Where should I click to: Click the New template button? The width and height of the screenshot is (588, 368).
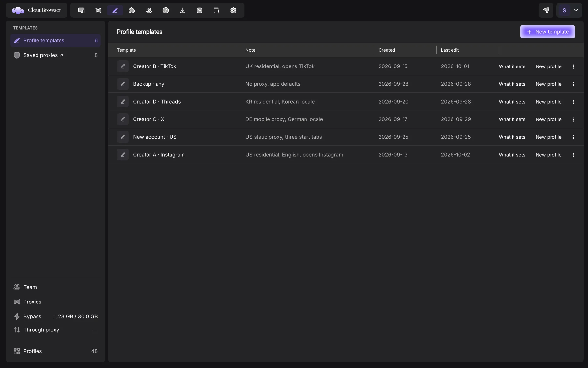[x=547, y=32]
